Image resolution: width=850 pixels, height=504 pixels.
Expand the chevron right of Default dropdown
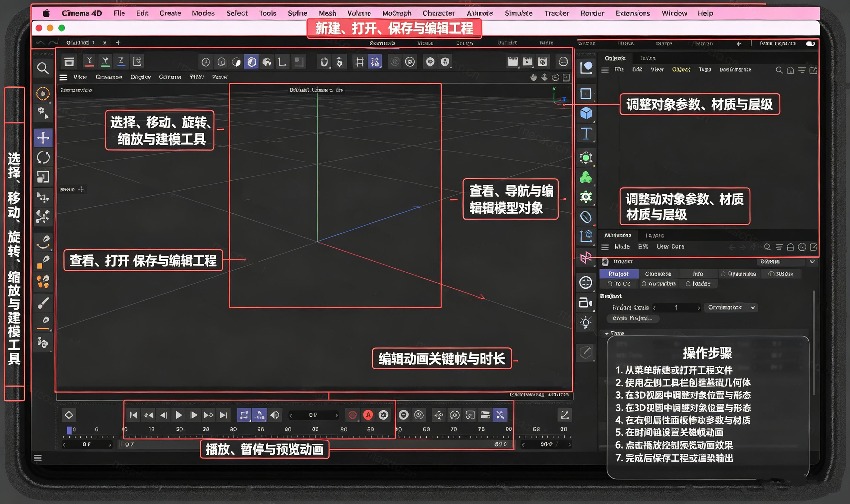(812, 261)
